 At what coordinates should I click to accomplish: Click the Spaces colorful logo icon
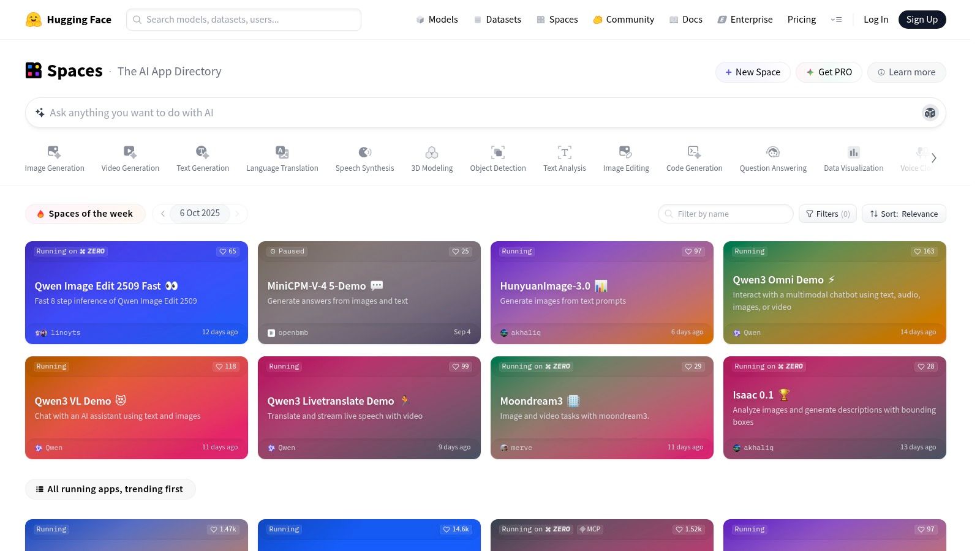point(34,70)
